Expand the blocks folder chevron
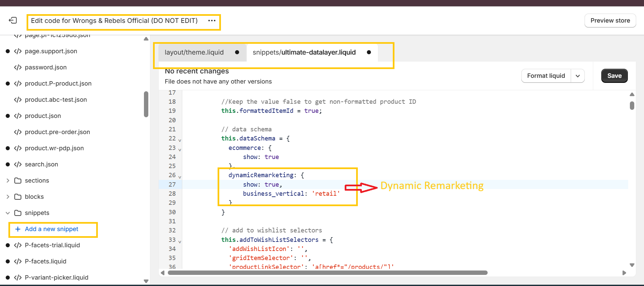The height and width of the screenshot is (286, 644). coord(8,197)
